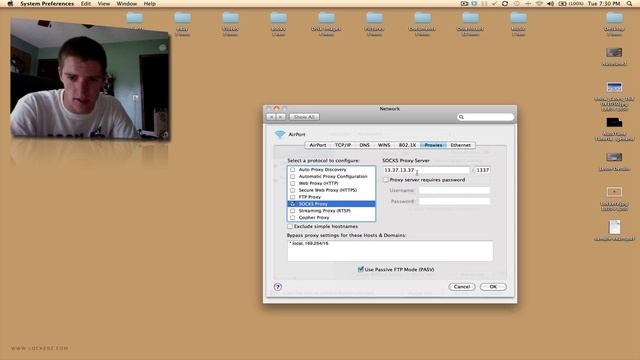Open Spotlight search in menu bar
Screen dimensions: 640x360
pyautogui.click(x=629, y=4)
